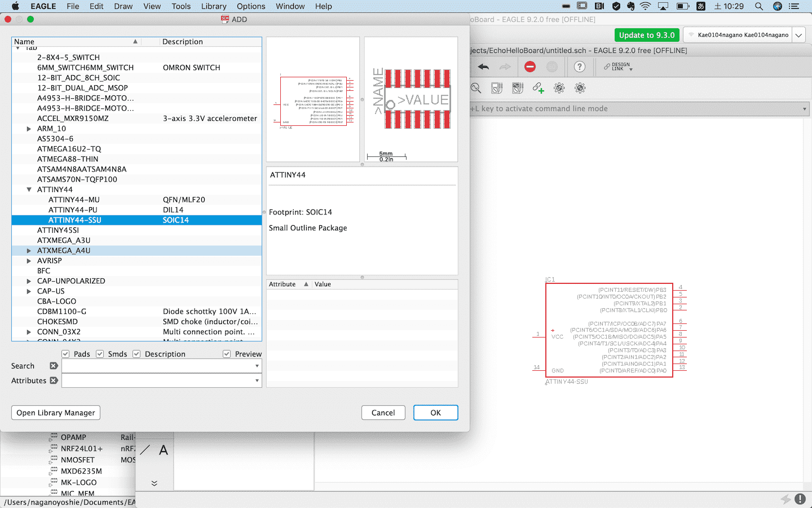812x508 pixels.
Task: Click the red Stop command icon
Action: point(530,67)
